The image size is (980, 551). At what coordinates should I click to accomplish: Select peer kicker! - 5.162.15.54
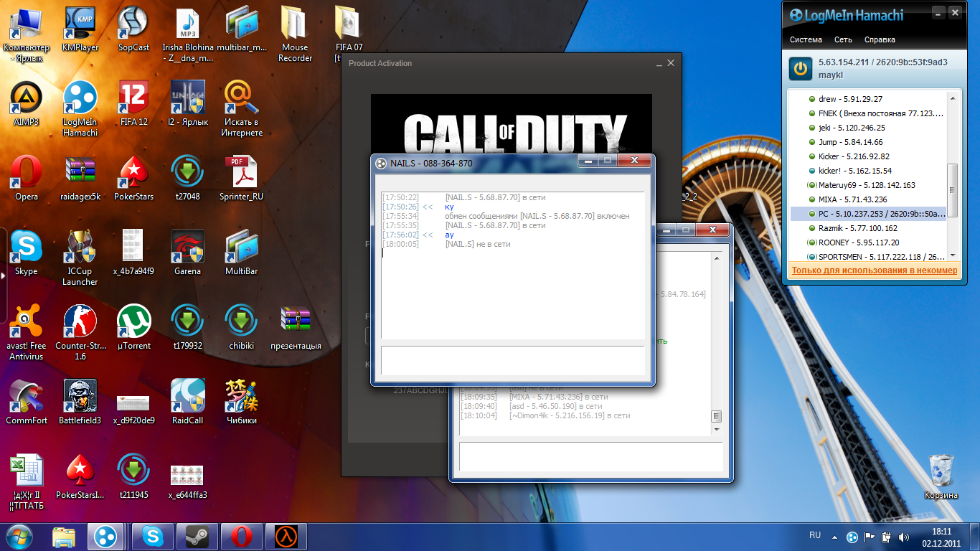point(867,171)
